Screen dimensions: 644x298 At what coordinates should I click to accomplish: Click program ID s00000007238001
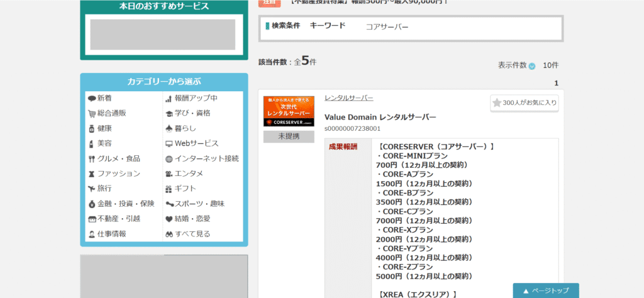(x=352, y=129)
